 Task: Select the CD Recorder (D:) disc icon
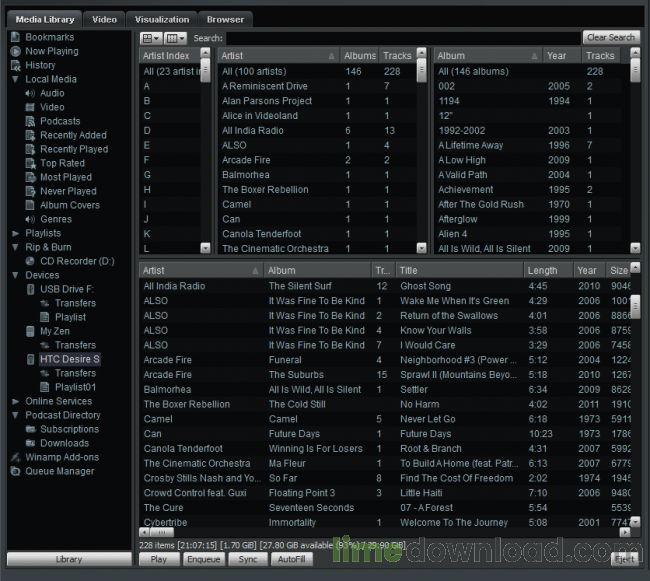(x=30, y=261)
